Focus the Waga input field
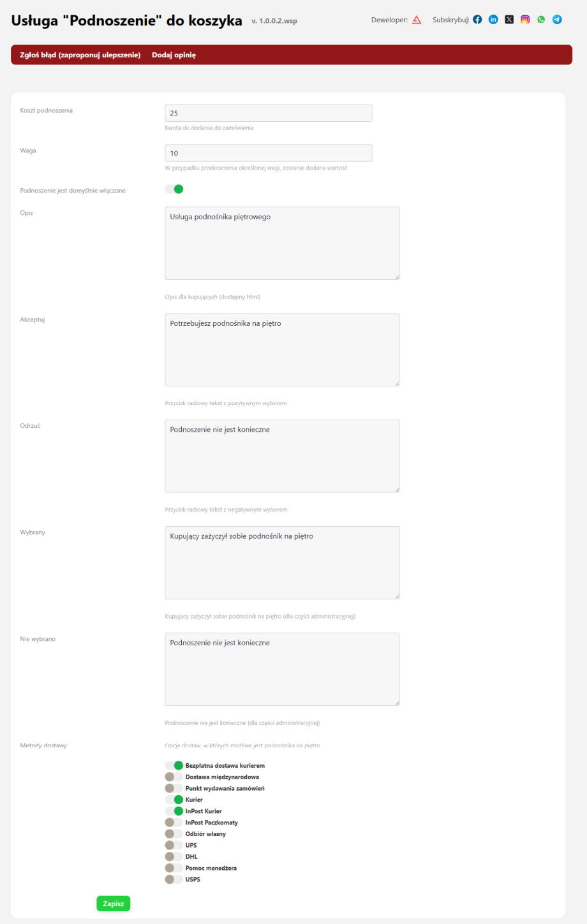The height and width of the screenshot is (924, 587). tap(268, 154)
